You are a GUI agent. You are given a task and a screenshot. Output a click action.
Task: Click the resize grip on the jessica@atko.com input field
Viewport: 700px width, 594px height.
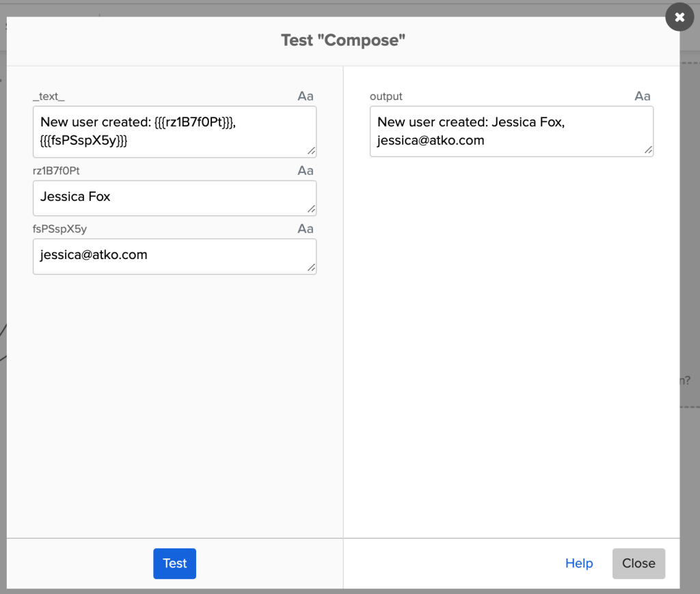[311, 268]
